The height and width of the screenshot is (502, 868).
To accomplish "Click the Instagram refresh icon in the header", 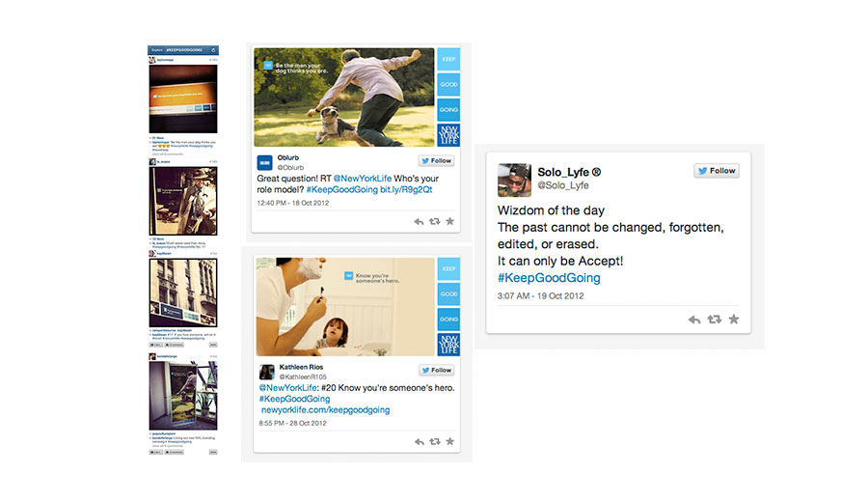I will (x=213, y=50).
